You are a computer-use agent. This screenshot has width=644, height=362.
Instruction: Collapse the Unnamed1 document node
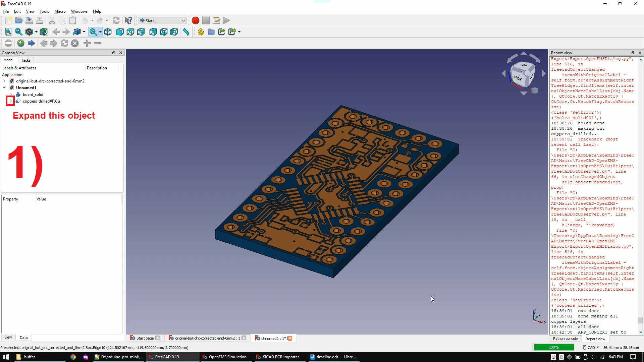pyautogui.click(x=4, y=87)
